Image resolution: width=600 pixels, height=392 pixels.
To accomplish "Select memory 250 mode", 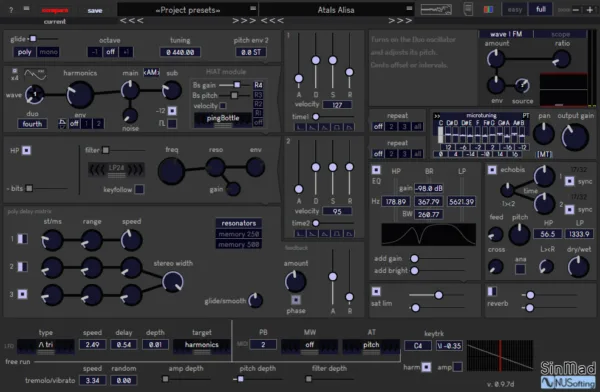I will (239, 234).
